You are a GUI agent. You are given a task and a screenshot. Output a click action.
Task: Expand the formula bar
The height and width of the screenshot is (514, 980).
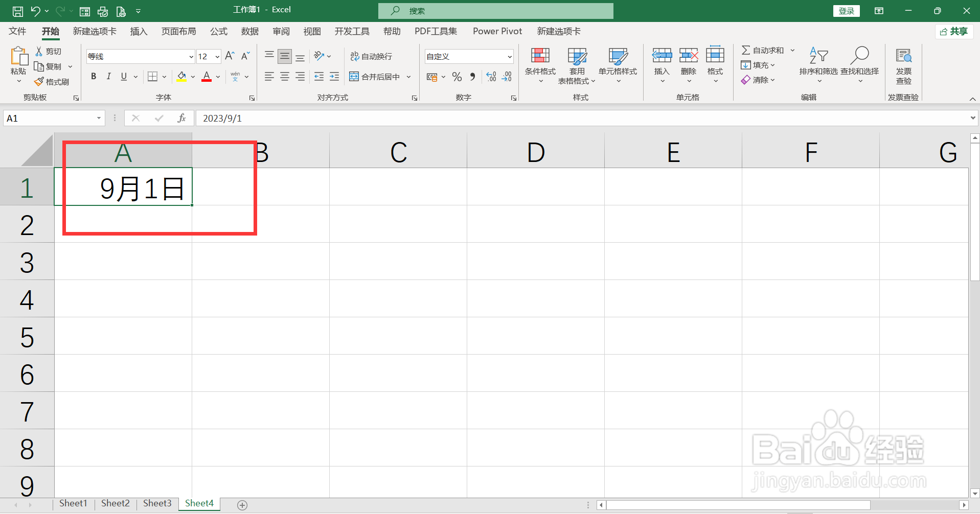pyautogui.click(x=972, y=118)
